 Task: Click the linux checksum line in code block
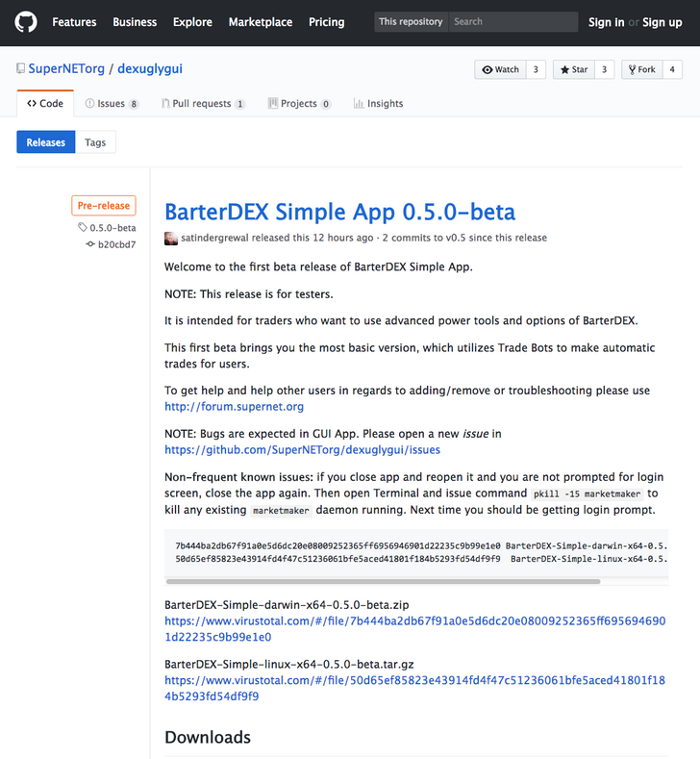(421, 559)
